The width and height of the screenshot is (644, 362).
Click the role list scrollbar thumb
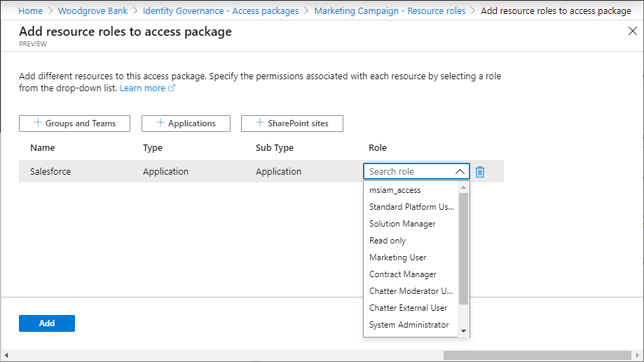click(x=463, y=248)
